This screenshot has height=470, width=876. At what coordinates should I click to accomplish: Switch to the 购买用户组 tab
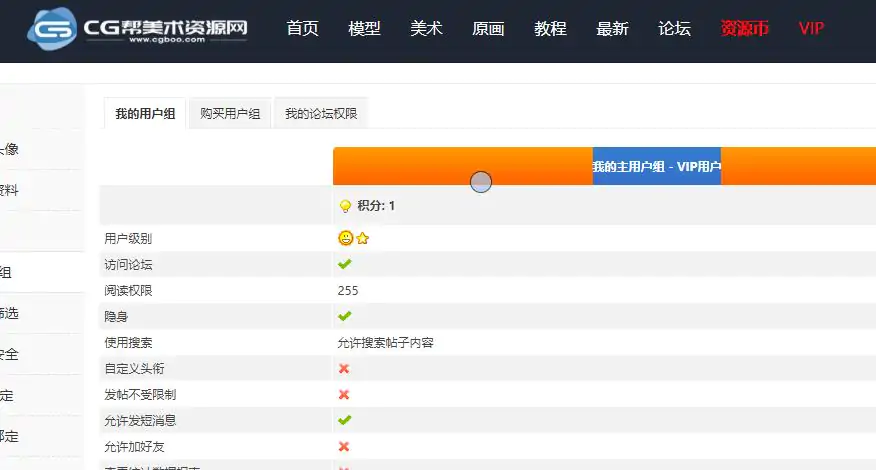pyautogui.click(x=230, y=113)
